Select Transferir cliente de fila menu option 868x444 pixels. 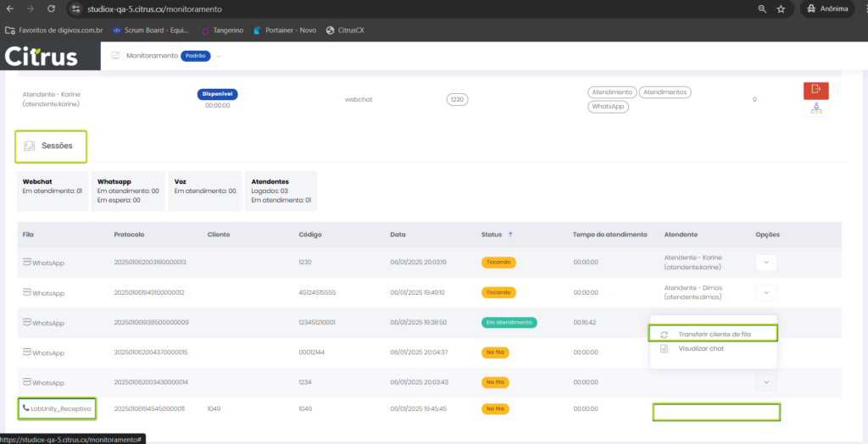[x=714, y=334]
